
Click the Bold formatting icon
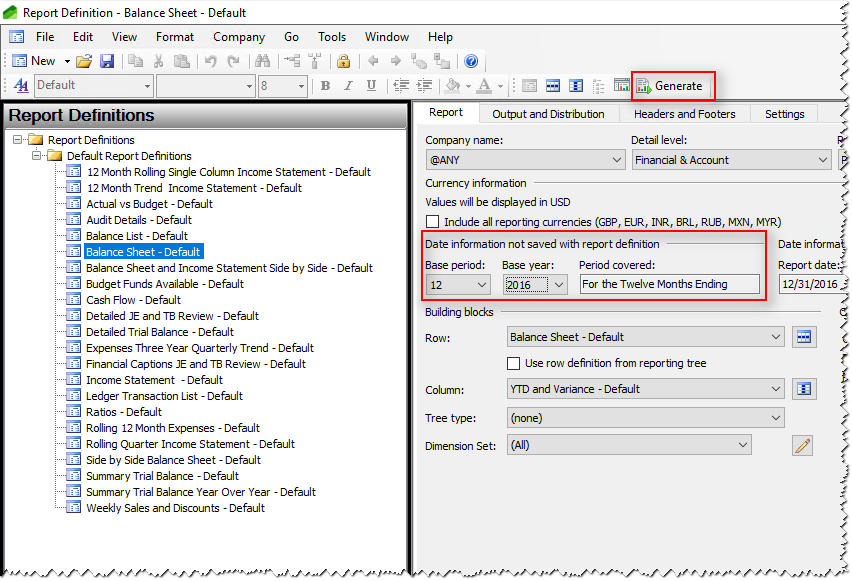coord(325,86)
